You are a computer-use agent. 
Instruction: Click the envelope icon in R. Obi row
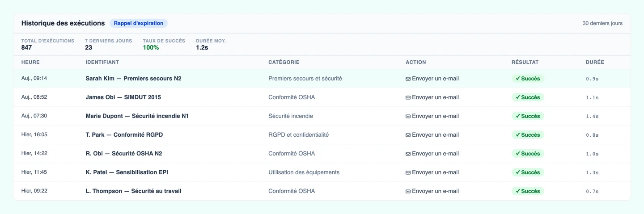click(408, 154)
